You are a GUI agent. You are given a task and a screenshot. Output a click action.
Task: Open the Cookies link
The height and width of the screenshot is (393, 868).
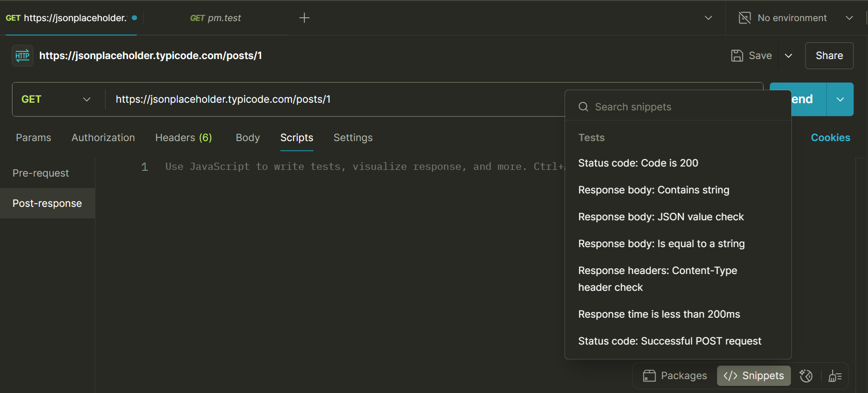[831, 138]
